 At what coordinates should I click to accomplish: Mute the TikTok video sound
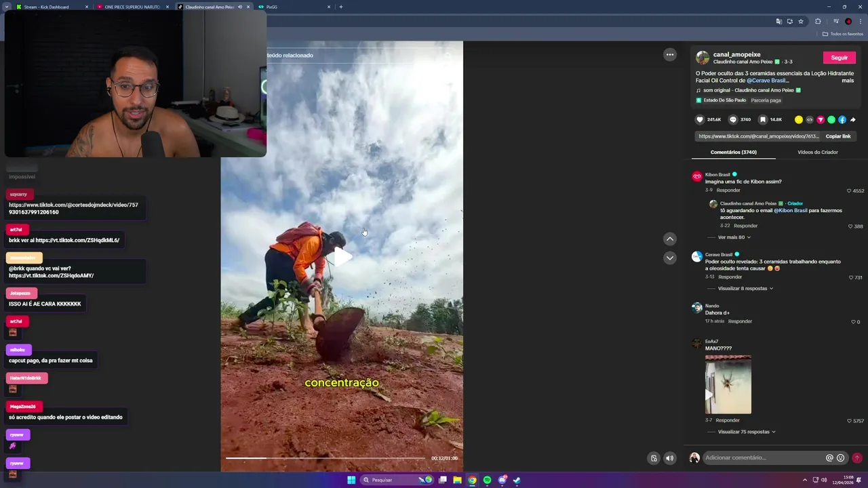(670, 458)
